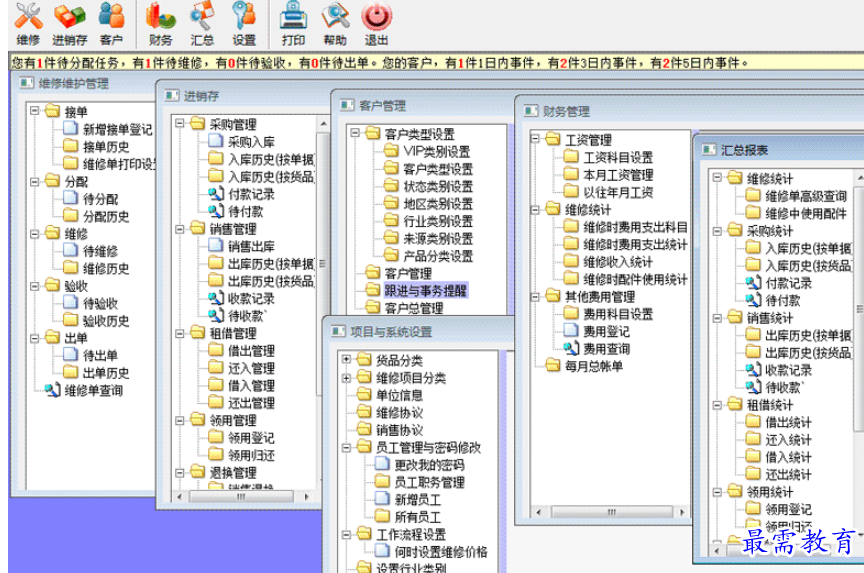864x573 pixels.
Task: Open 地区类别设置 folder
Action: click(x=428, y=203)
